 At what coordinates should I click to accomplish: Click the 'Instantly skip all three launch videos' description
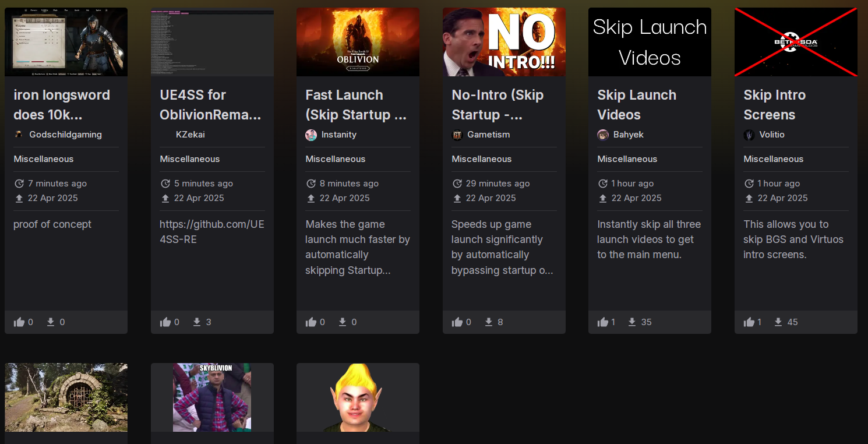click(x=649, y=239)
